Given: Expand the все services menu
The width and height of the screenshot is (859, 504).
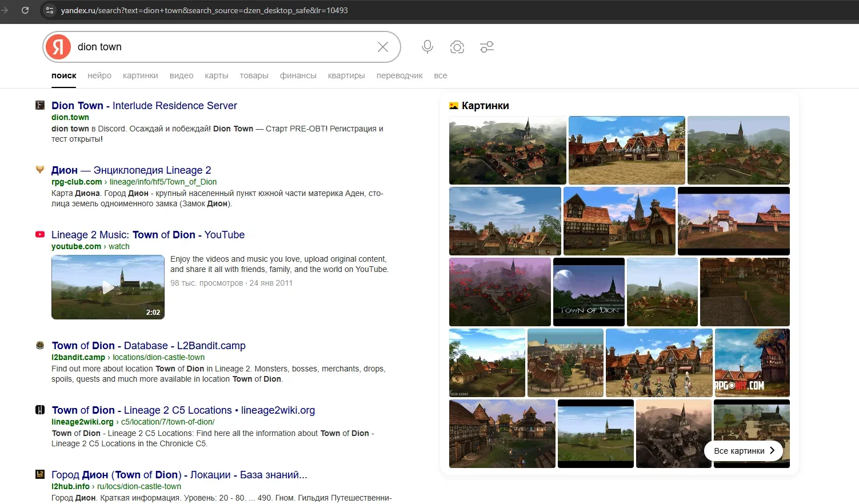Looking at the screenshot, I should pos(440,75).
